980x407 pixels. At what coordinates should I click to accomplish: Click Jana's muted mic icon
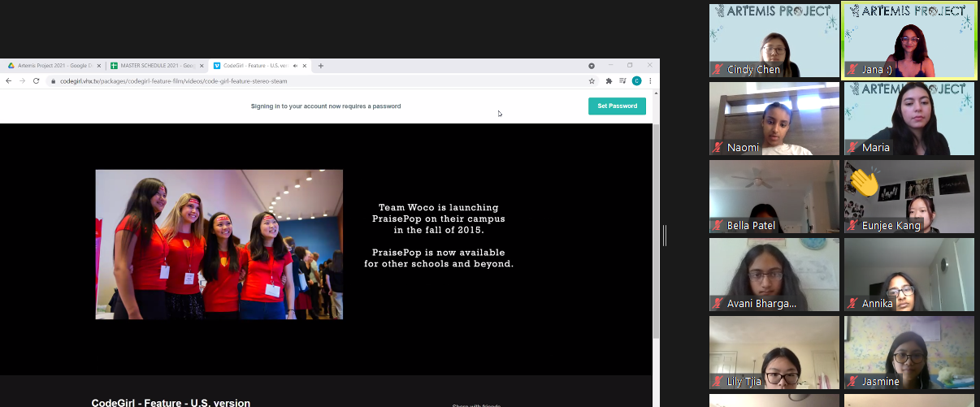pyautogui.click(x=852, y=70)
